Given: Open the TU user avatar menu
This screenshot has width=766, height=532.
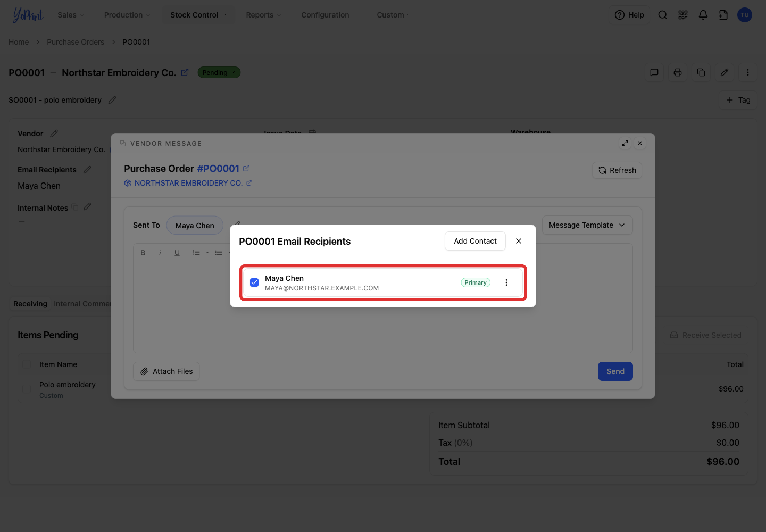Looking at the screenshot, I should [x=745, y=15].
